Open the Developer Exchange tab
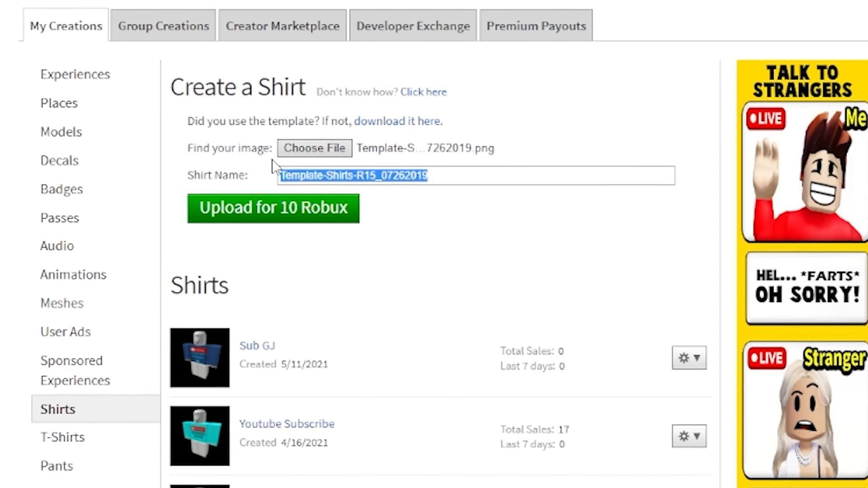 pyautogui.click(x=413, y=26)
